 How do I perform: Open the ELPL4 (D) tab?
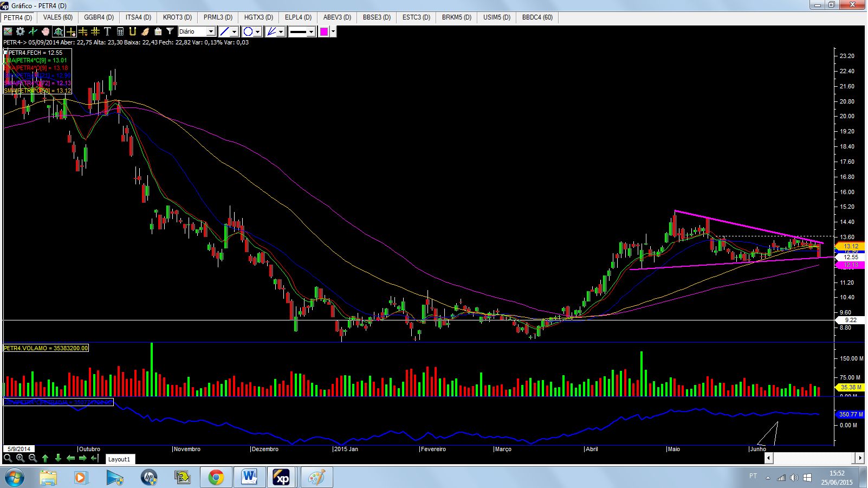click(x=298, y=17)
